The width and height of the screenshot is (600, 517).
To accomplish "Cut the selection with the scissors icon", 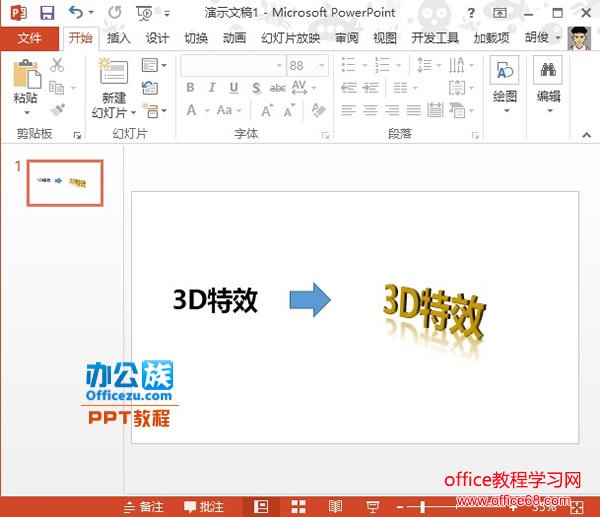I will [57, 65].
